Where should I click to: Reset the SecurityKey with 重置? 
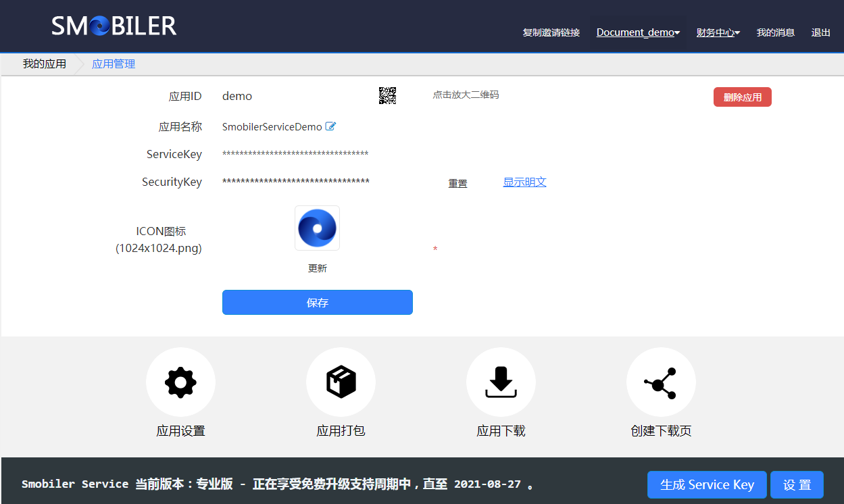click(457, 183)
